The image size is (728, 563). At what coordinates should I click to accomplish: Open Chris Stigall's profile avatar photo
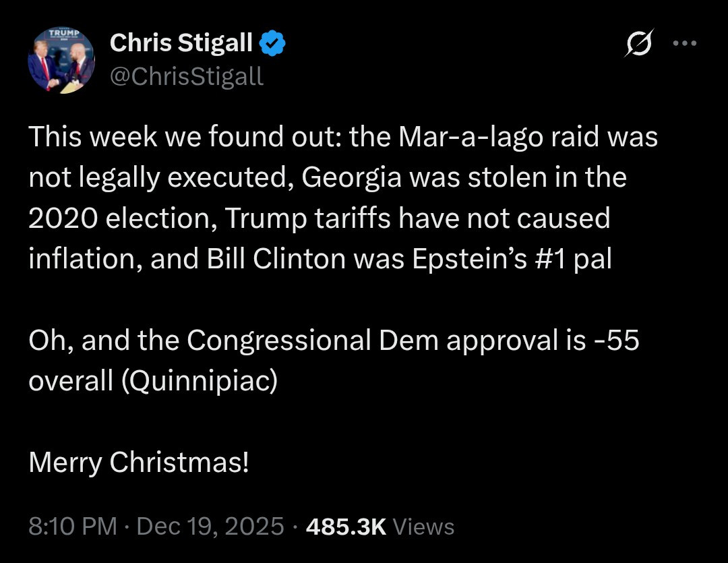click(x=61, y=59)
